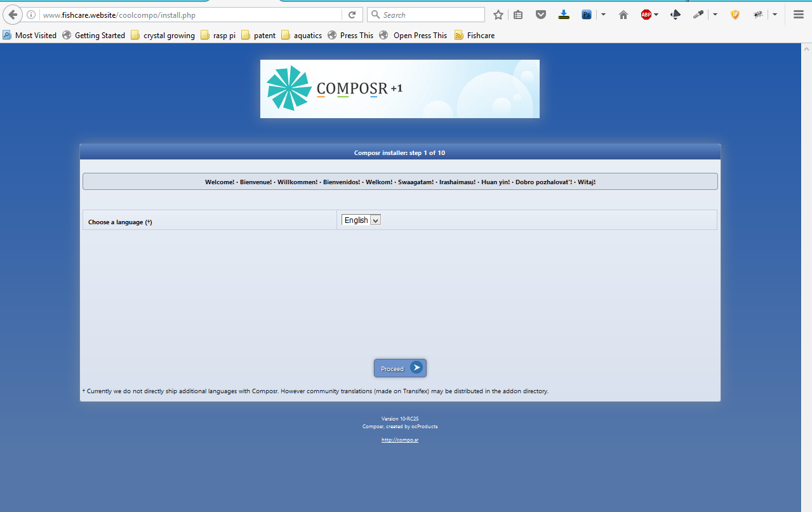Bookmark this page with the star
Image resolution: width=812 pixels, height=512 pixels.
(x=498, y=15)
